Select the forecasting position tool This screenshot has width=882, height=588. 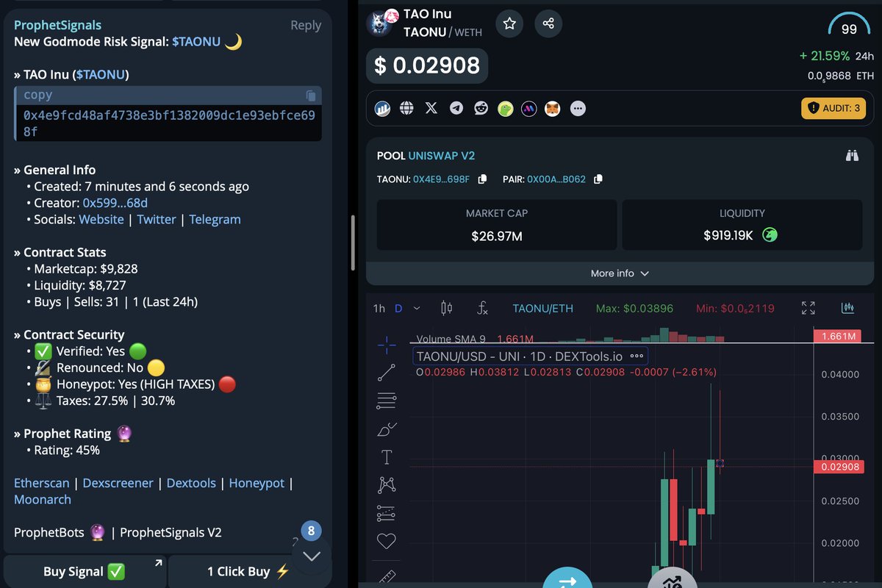[x=387, y=513]
